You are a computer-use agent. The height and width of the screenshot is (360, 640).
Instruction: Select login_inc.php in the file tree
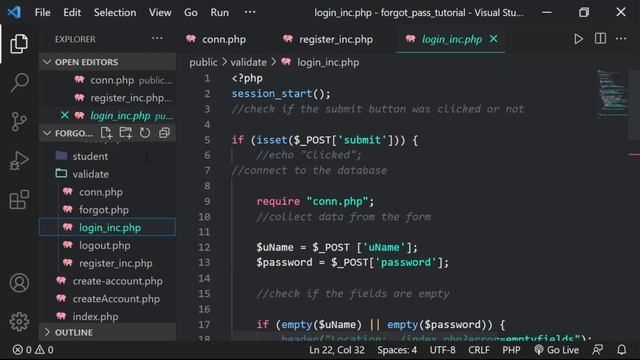(x=107, y=227)
